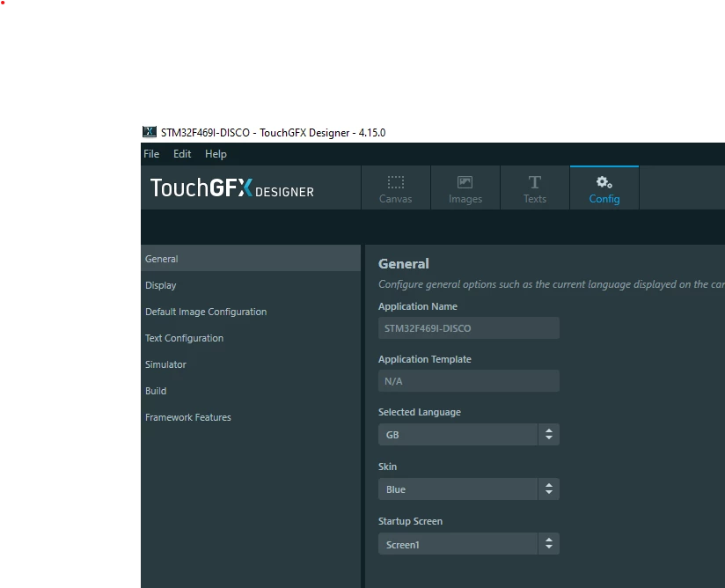The width and height of the screenshot is (725, 588).
Task: Open the Help menu
Action: click(x=216, y=154)
